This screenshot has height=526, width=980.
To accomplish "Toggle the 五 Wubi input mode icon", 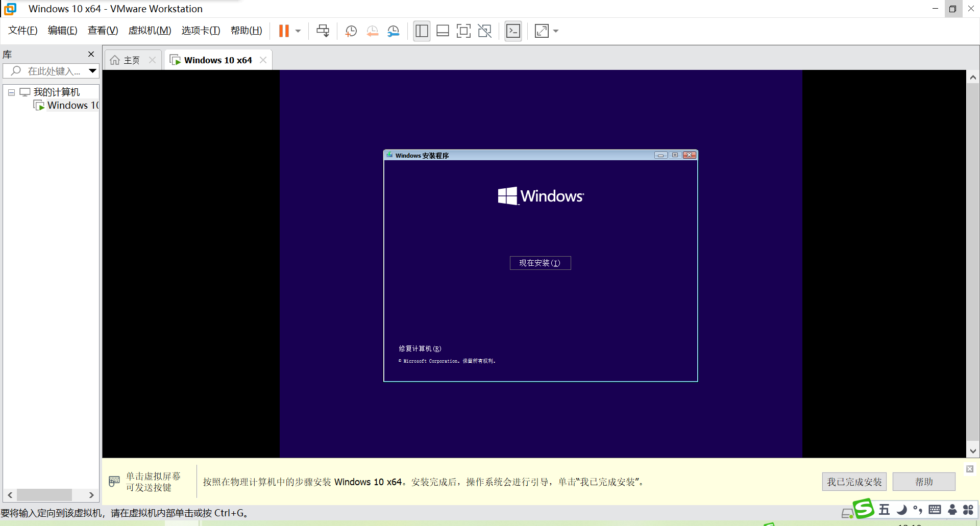I will point(885,510).
